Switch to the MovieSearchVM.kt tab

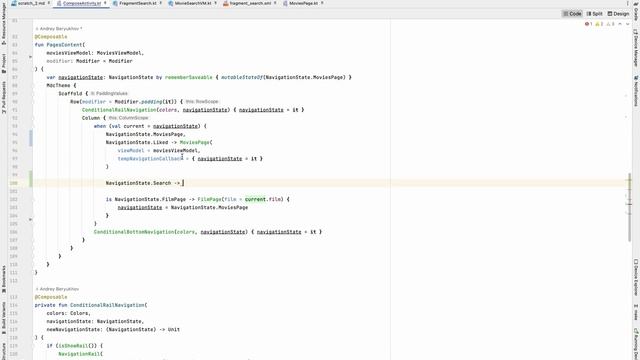(x=193, y=3)
